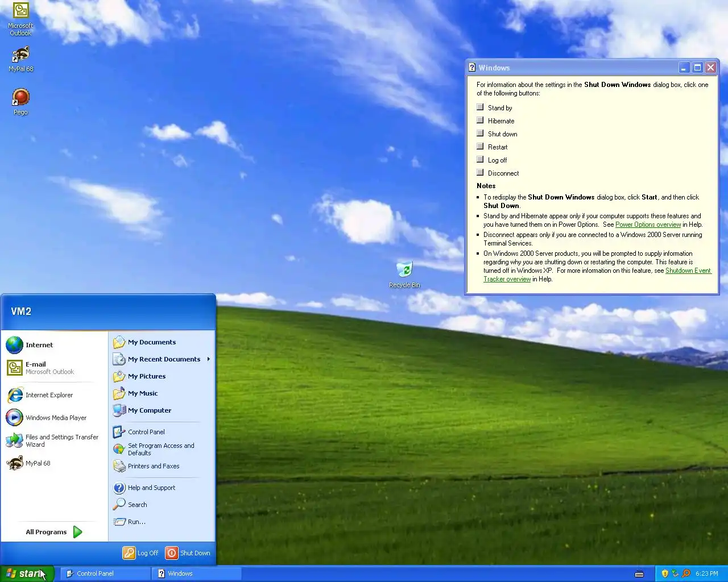This screenshot has height=582, width=728.
Task: Open Shutdown Event Tracker overview link
Action: [x=598, y=275]
